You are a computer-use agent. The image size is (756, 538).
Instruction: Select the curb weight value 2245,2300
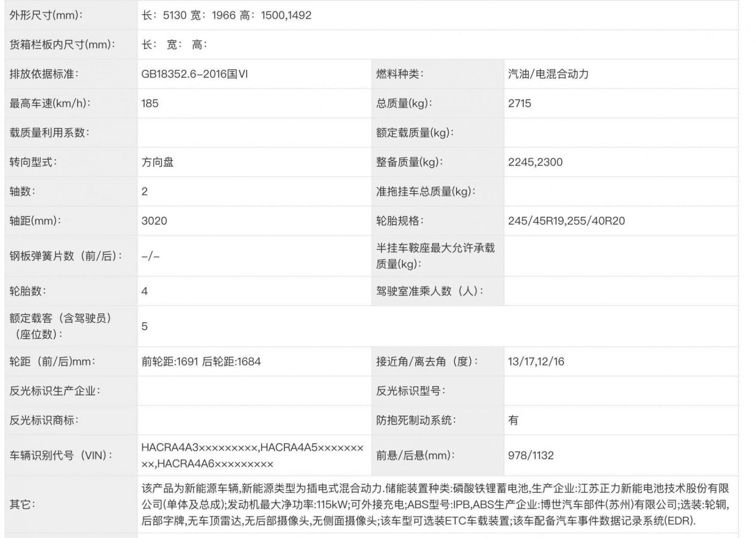(x=535, y=162)
